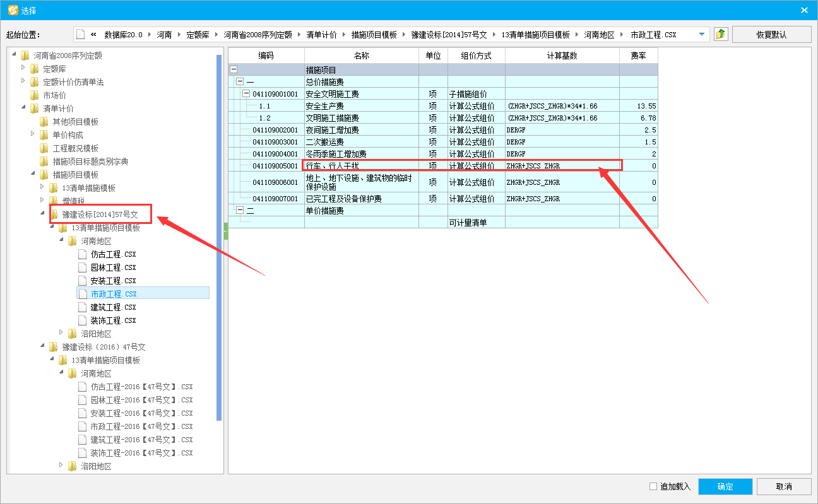
Task: Select the 夜间施工增加费 row name
Action: point(332,130)
